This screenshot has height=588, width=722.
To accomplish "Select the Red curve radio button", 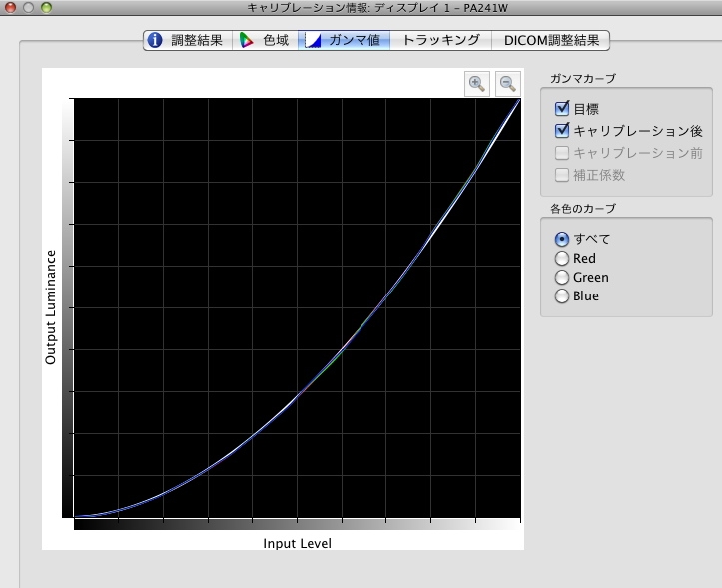I will pos(562,258).
